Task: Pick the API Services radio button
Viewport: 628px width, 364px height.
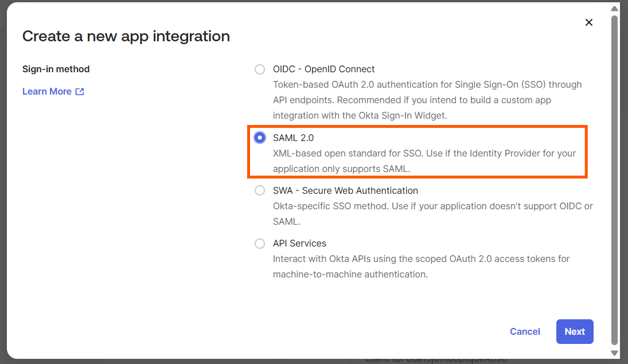Action: tap(260, 244)
